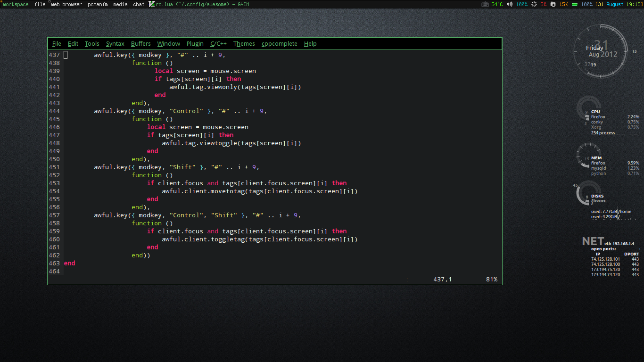This screenshot has width=644, height=362.
Task: Mute audio via the speaker icon
Action: coord(509,4)
